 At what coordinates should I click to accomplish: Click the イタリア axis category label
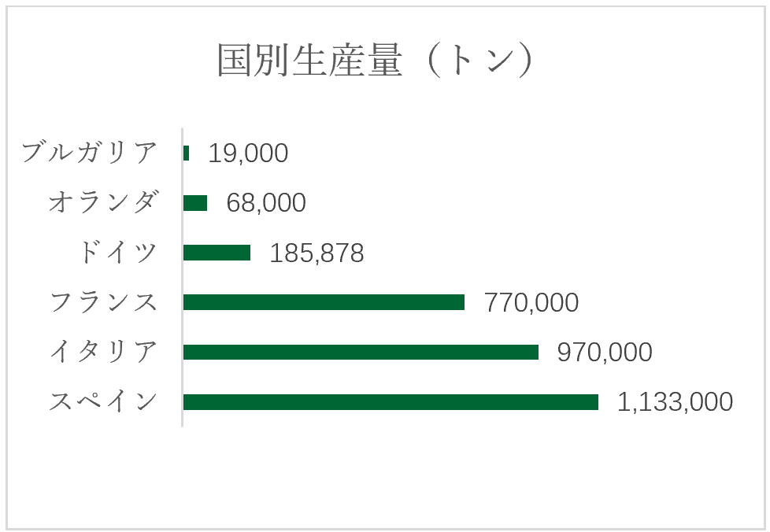[x=103, y=352]
